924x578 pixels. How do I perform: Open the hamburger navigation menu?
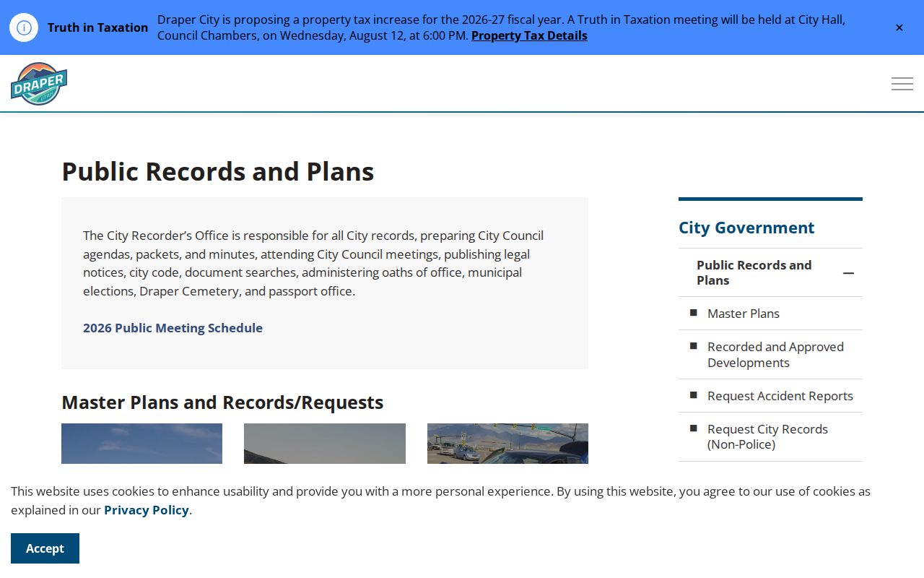(902, 84)
